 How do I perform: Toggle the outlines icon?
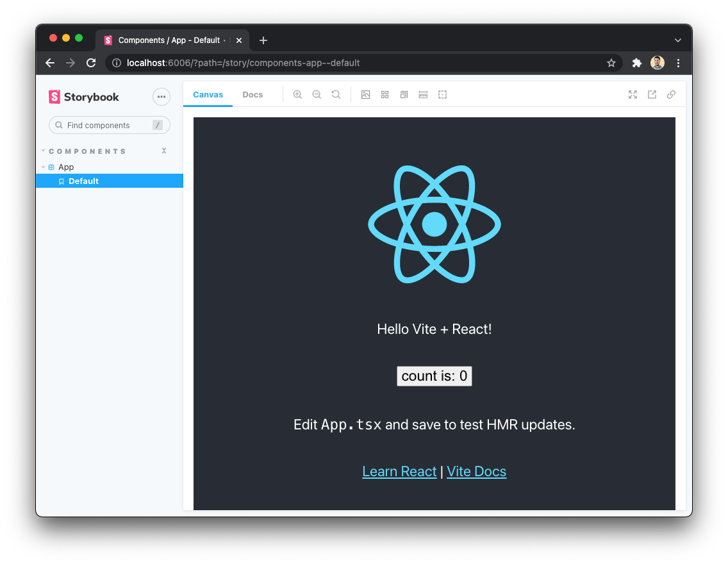click(442, 95)
